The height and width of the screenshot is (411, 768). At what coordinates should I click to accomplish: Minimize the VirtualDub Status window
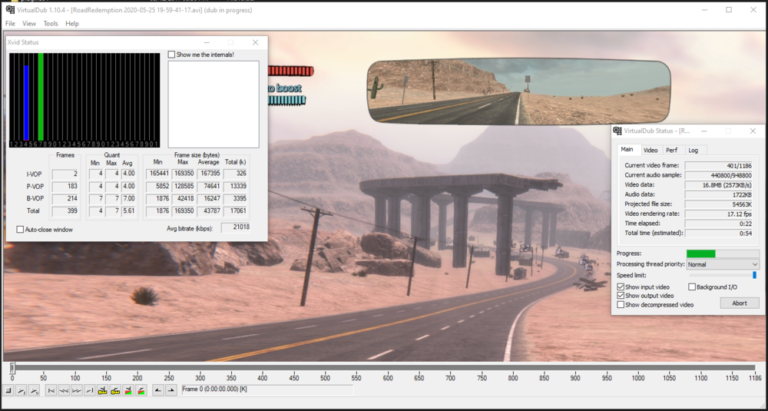pyautogui.click(x=704, y=131)
